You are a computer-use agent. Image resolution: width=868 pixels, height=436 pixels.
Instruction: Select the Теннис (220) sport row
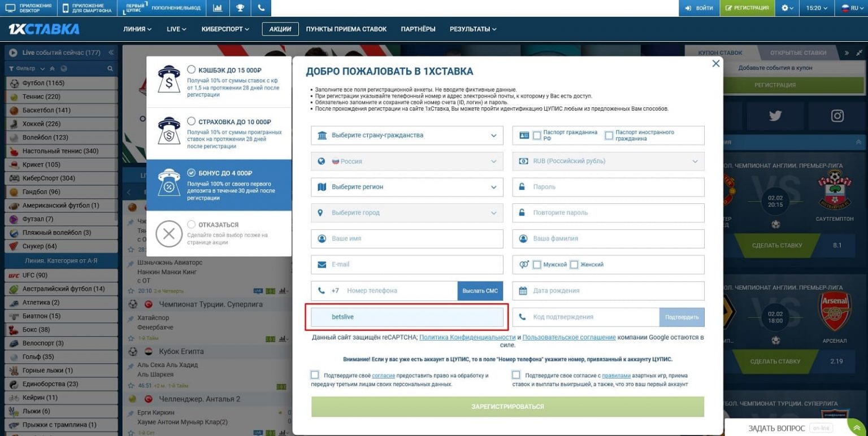click(62, 97)
